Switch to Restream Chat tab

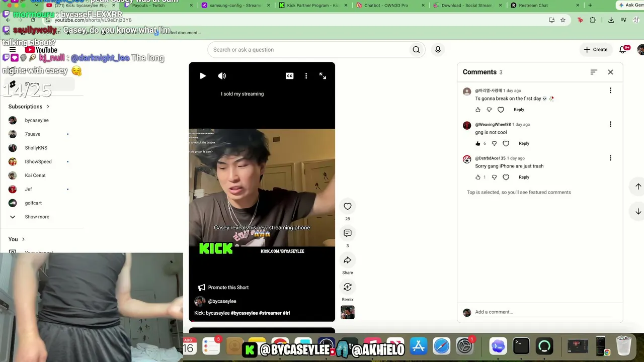point(545,6)
